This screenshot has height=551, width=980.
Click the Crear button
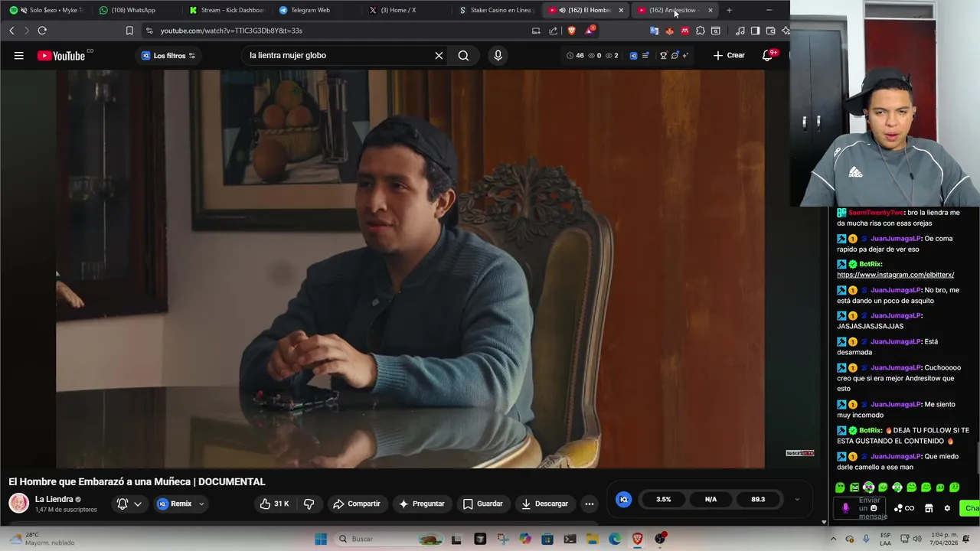728,55
